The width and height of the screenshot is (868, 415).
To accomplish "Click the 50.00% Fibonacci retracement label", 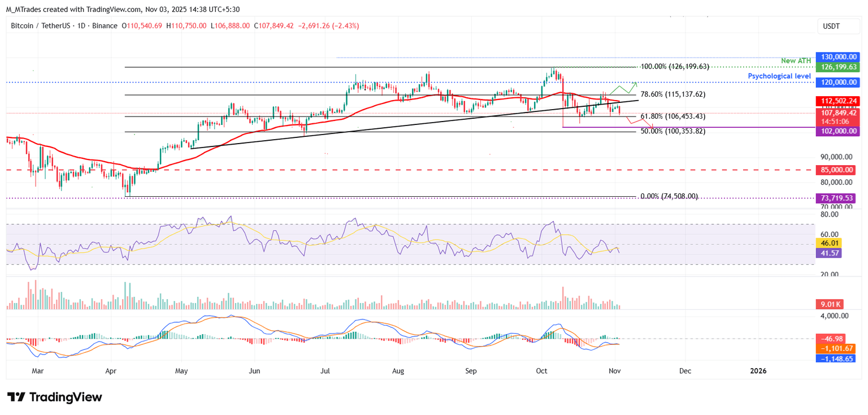I will [x=672, y=131].
